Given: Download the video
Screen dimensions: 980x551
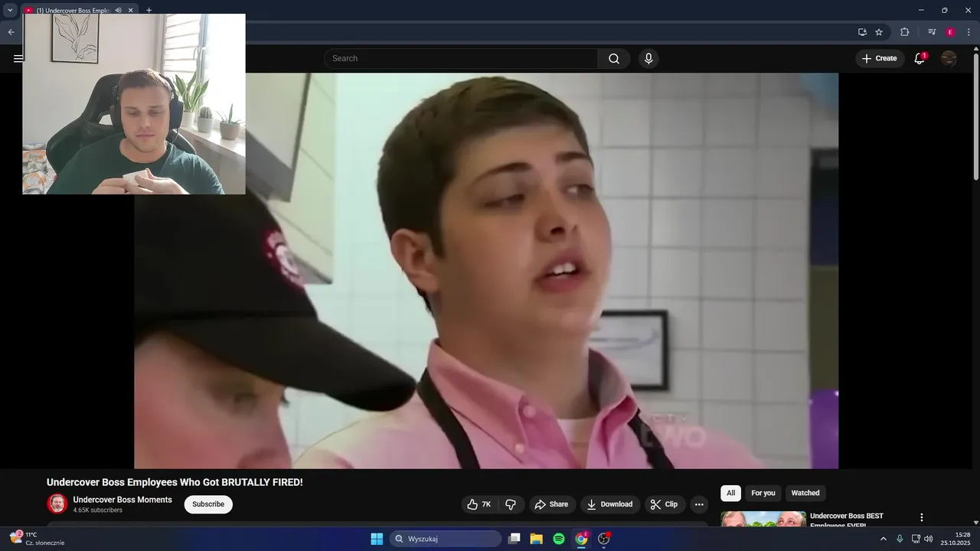Looking at the screenshot, I should pos(609,504).
